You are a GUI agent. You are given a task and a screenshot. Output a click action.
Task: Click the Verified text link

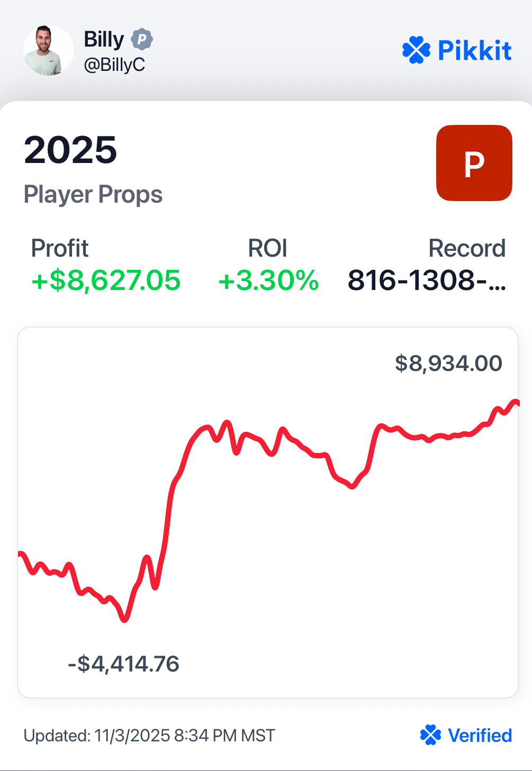coord(480,736)
